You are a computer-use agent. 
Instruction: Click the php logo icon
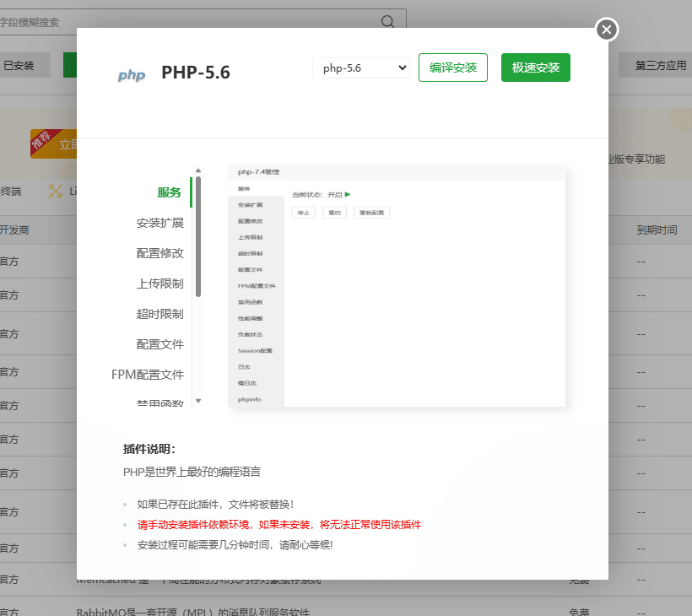pos(132,75)
